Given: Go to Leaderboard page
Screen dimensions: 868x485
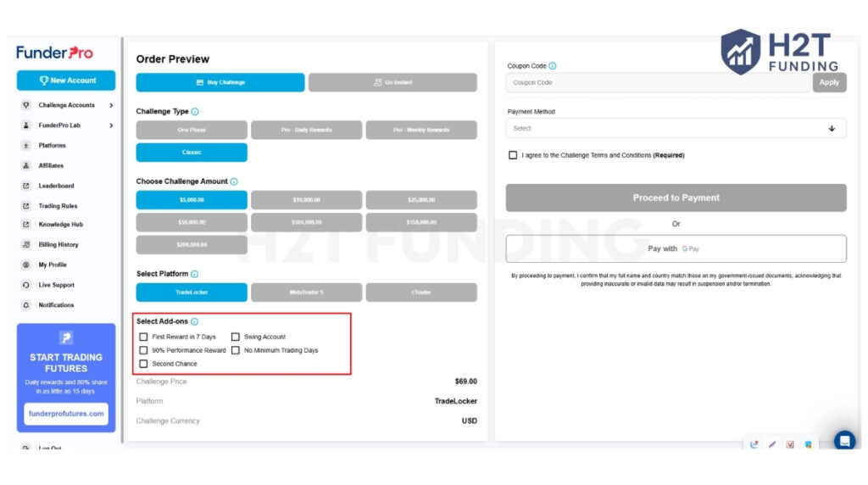Looking at the screenshot, I should (56, 186).
